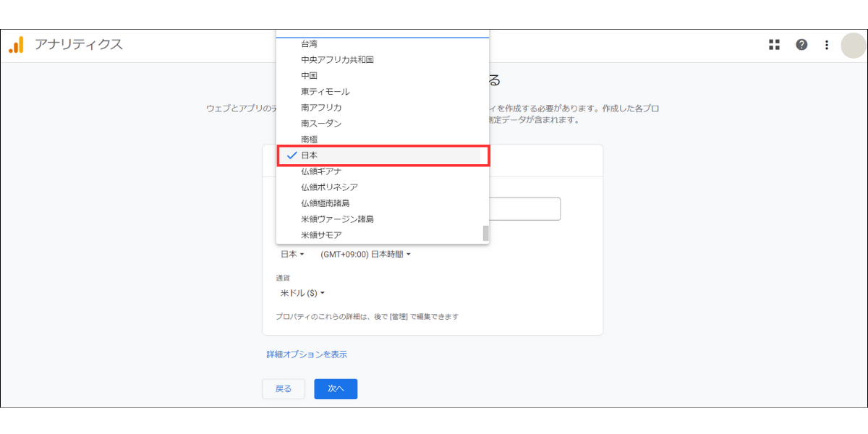Select the checked 日本 list entry
This screenshot has width=868, height=434.
(x=383, y=156)
